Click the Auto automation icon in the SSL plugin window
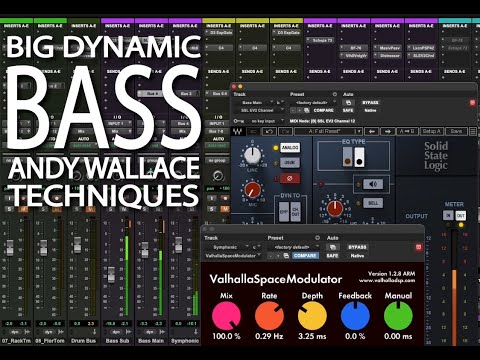The width and height of the screenshot is (480, 360). click(348, 103)
